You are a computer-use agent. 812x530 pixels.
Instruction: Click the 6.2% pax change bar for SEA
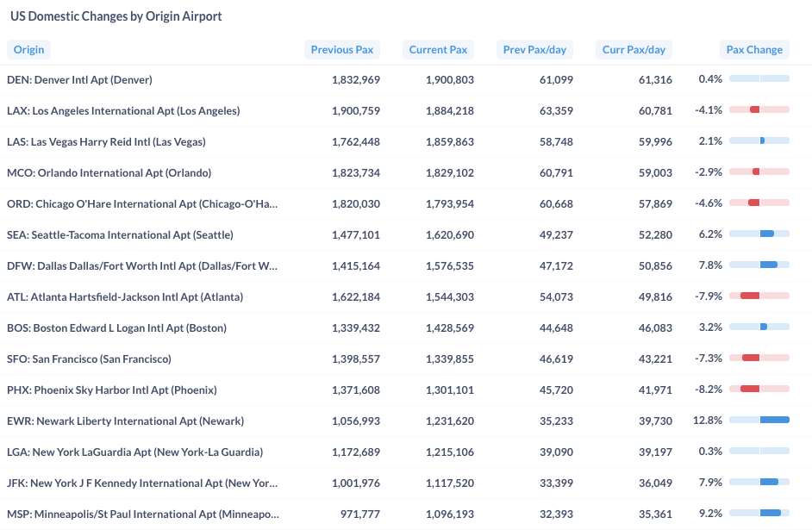coord(759,234)
